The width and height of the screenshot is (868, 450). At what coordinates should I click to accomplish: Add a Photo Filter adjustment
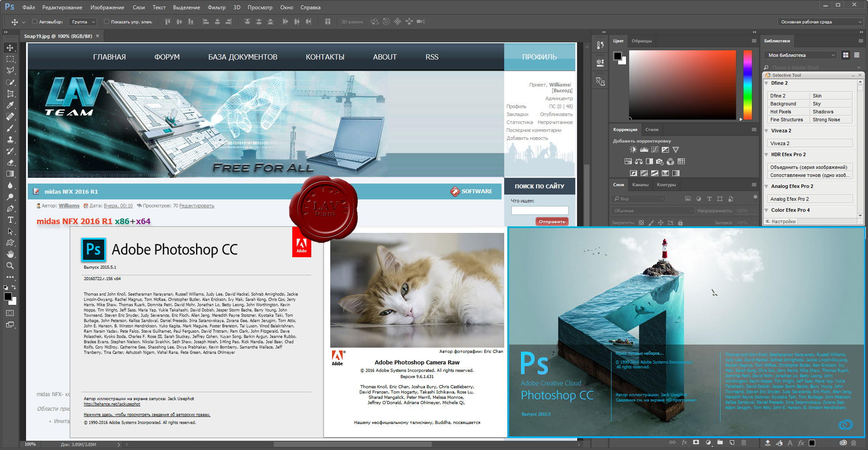point(660,161)
